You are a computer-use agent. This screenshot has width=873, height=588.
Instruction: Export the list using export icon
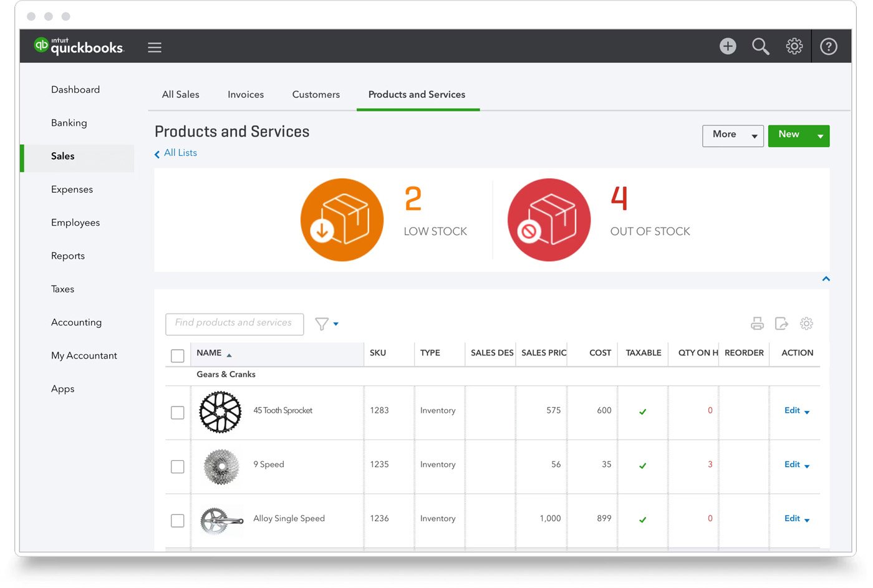[781, 324]
